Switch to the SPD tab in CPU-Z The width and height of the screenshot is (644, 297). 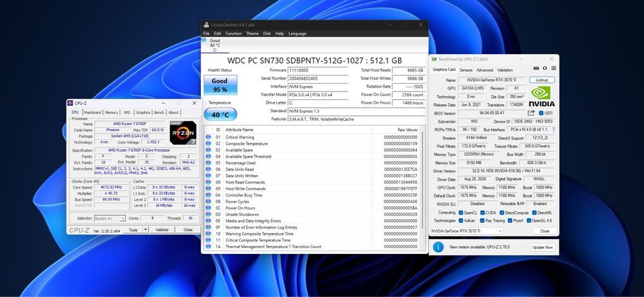coord(127,113)
